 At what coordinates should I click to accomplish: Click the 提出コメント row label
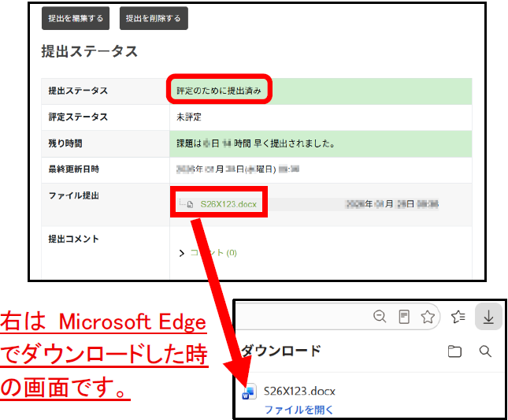[x=74, y=240]
